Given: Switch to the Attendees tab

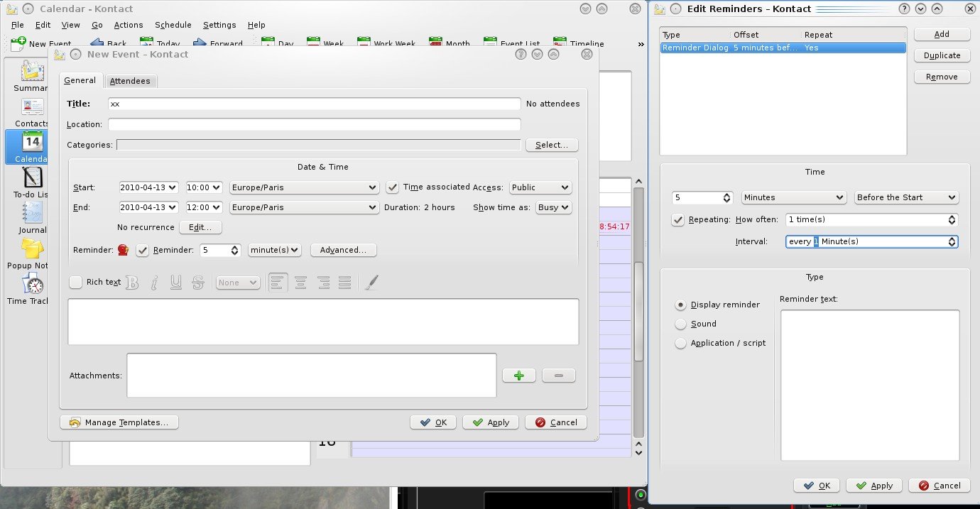Looking at the screenshot, I should [130, 81].
